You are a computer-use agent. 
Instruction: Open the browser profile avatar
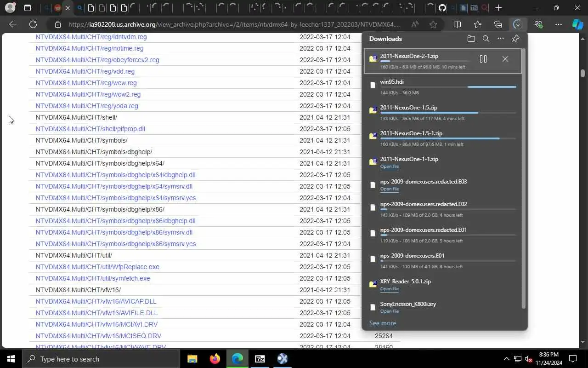pos(10,8)
